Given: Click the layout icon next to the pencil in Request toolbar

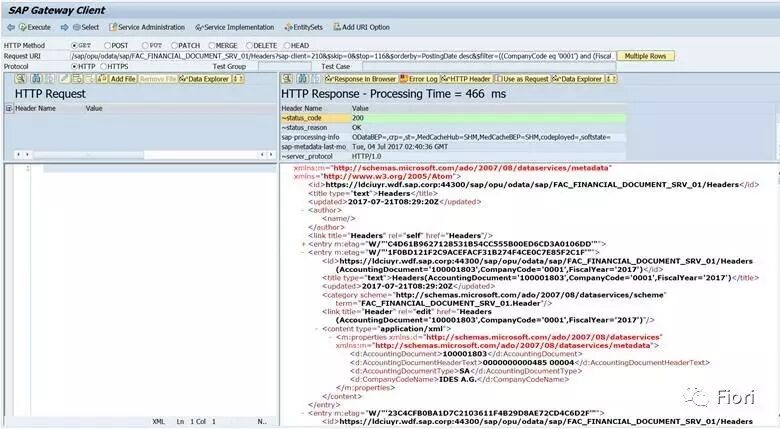Looking at the screenshot, I should pos(77,79).
